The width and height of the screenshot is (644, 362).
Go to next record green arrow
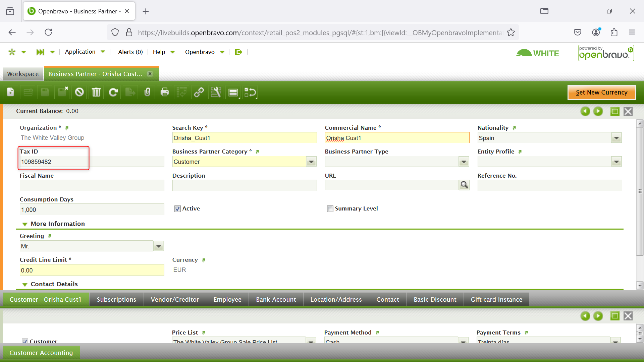[598, 111]
